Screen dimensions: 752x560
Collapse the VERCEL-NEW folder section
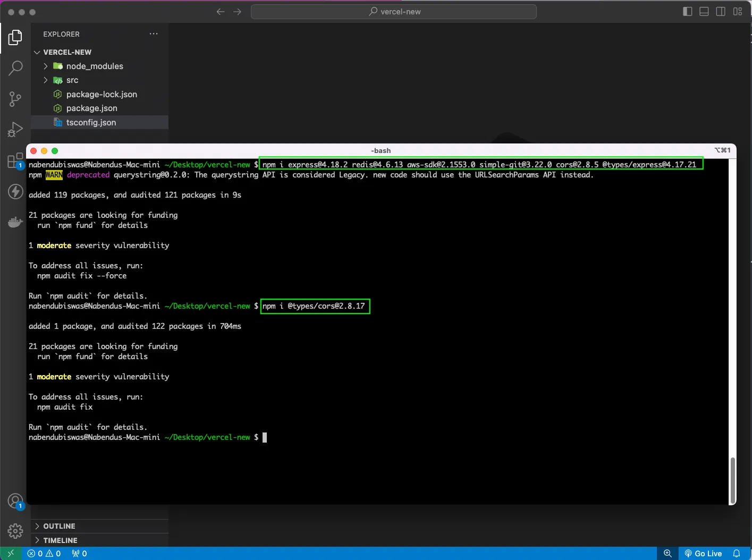(100, 52)
